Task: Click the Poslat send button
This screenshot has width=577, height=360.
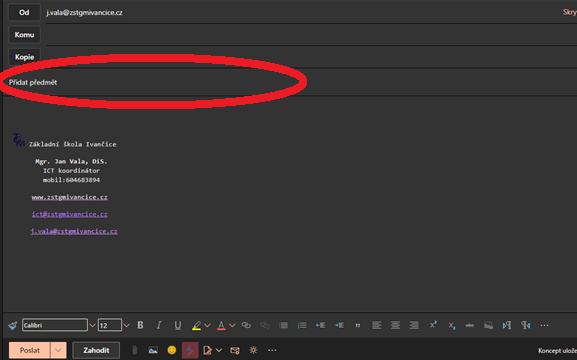Action: click(x=29, y=350)
